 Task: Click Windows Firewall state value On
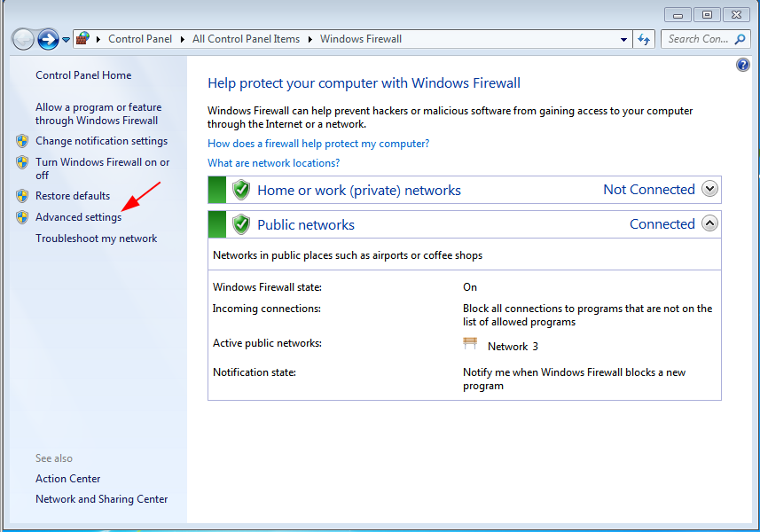[470, 287]
